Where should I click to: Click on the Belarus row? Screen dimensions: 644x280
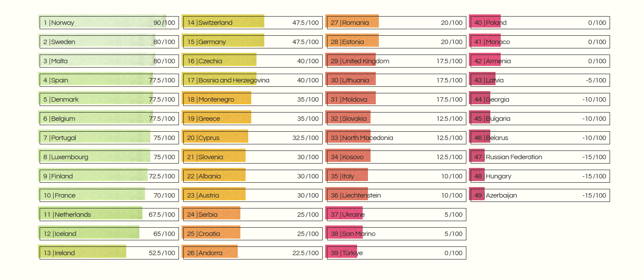pos(540,138)
